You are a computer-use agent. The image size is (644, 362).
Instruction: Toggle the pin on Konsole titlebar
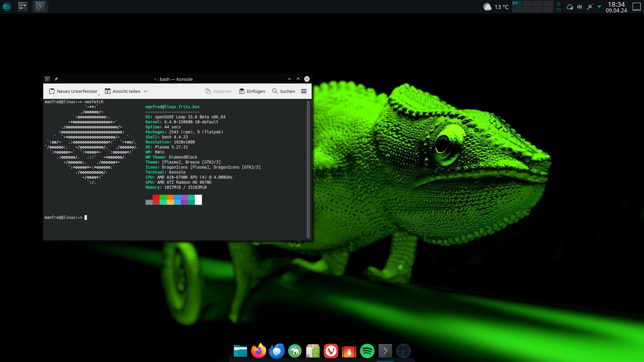pyautogui.click(x=56, y=79)
